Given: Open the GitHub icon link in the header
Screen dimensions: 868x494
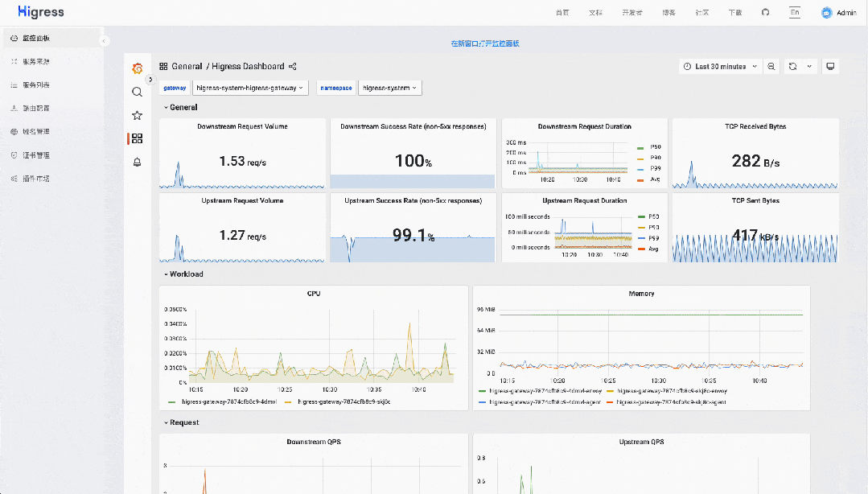Looking at the screenshot, I should [765, 13].
